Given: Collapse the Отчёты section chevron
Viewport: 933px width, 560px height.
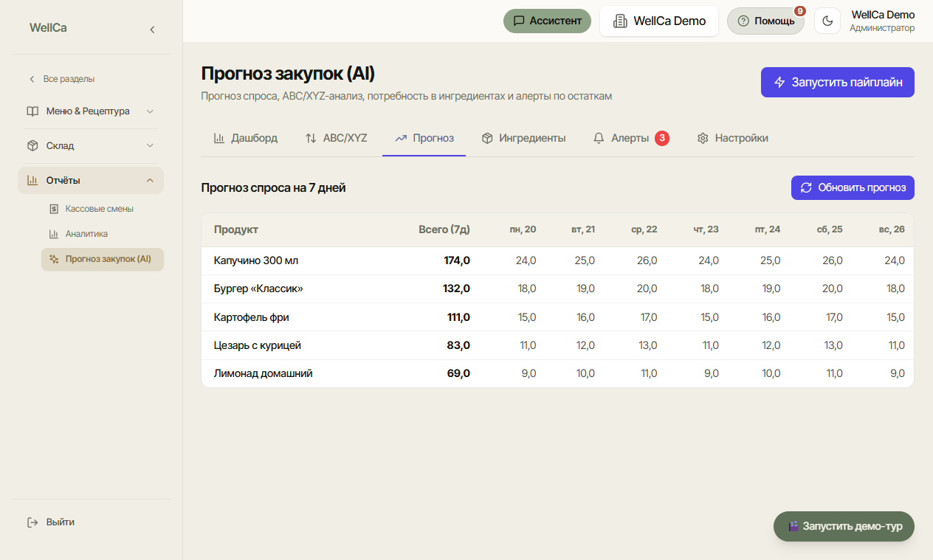Looking at the screenshot, I should coord(150,180).
